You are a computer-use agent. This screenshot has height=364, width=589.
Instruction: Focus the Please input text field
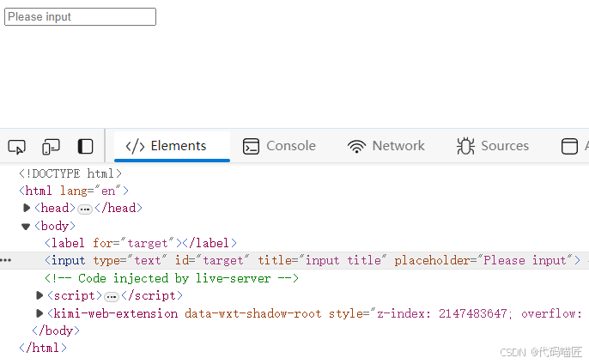[x=80, y=17]
